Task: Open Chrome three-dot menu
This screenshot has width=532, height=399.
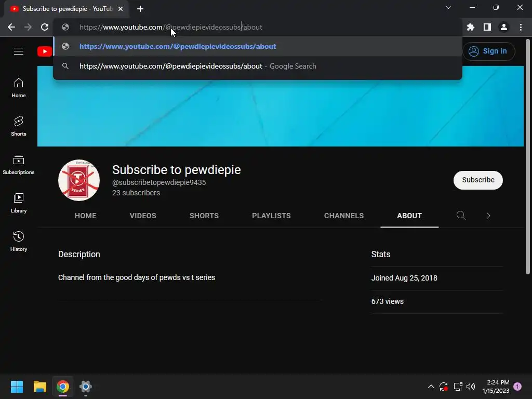Action: (521, 27)
